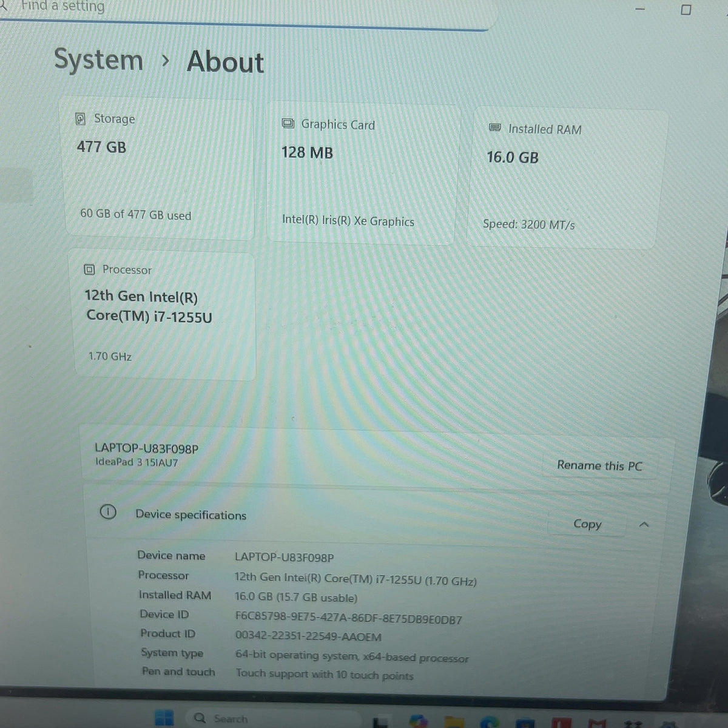This screenshot has width=728, height=728.
Task: Click the IdeaPad 3 15IAU7 model name
Action: [136, 462]
